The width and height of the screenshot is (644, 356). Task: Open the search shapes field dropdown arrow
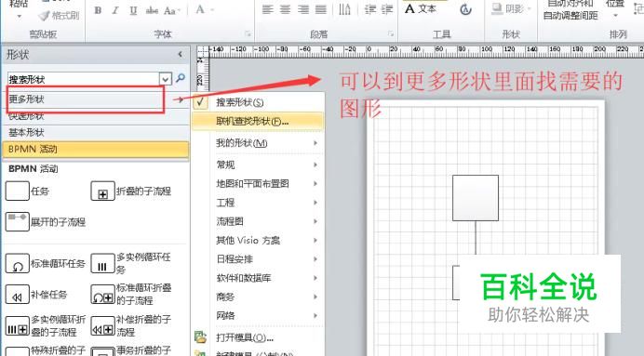(x=165, y=79)
